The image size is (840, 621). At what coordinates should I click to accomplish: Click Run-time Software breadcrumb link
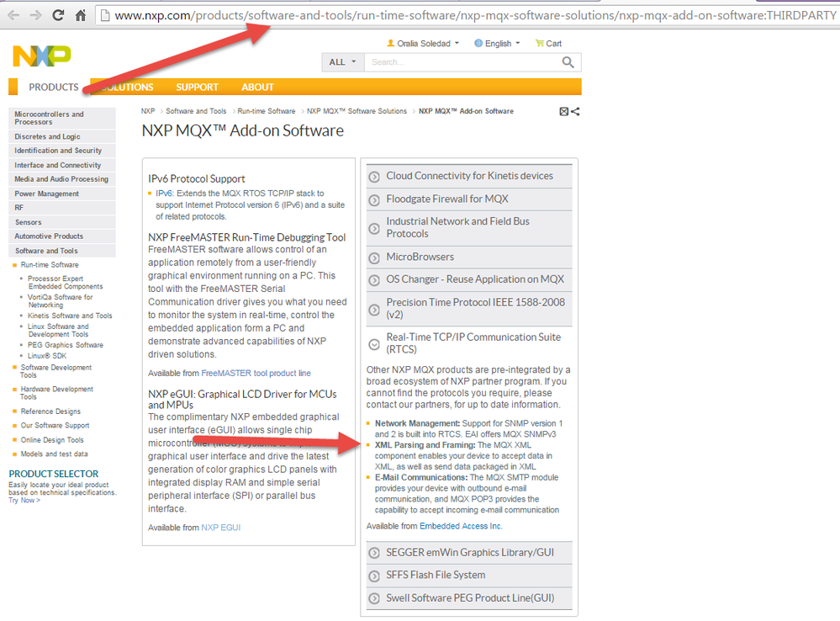(267, 111)
